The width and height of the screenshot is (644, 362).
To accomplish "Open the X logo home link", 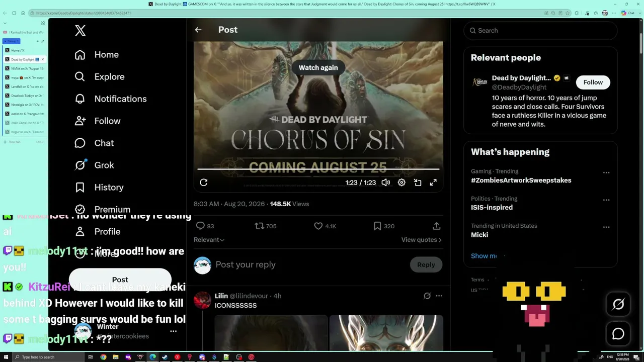I will pos(80,31).
